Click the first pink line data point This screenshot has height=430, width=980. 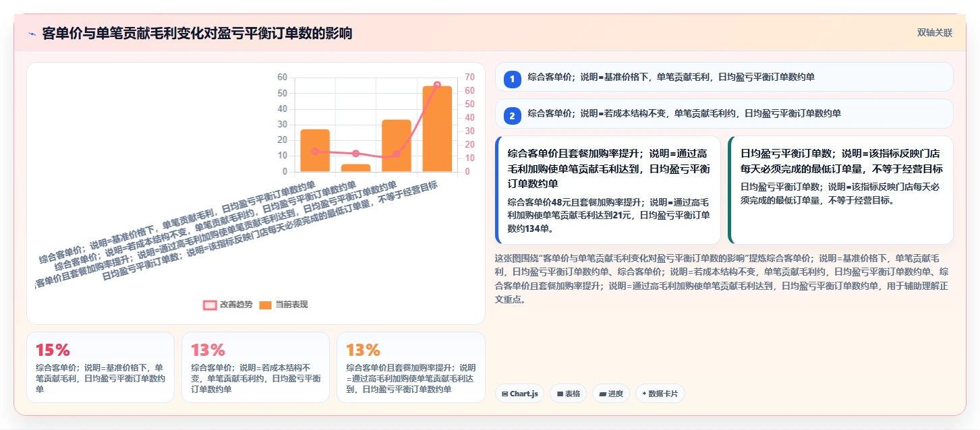[315, 151]
